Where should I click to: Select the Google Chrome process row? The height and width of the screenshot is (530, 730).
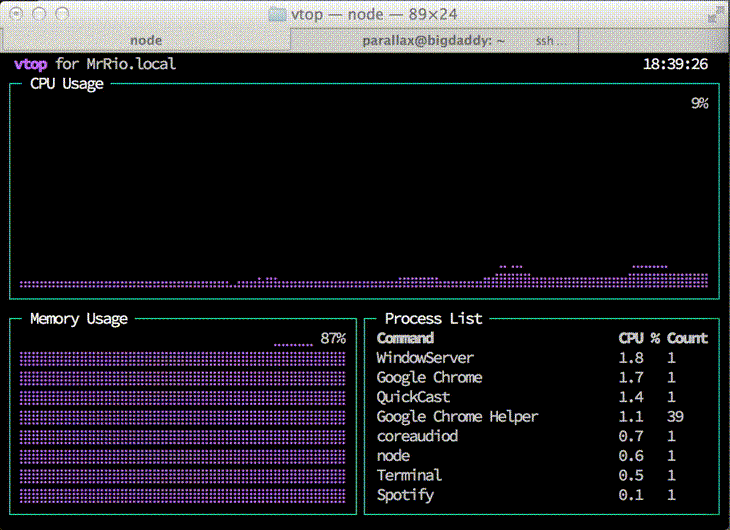coord(542,377)
